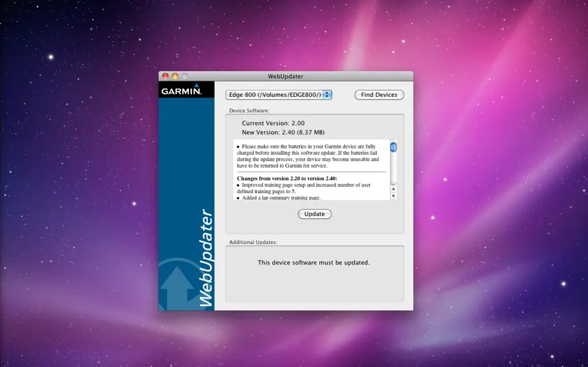Close the WebUpdater window with the red button

click(x=165, y=76)
